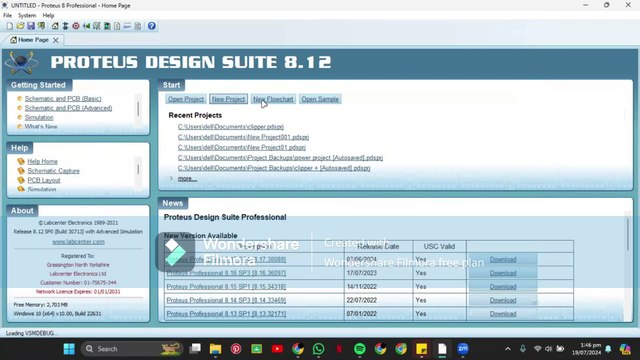Open clipper + Autosaved backup project
Screen dimensions: 640x360
pyautogui.click(x=274, y=168)
